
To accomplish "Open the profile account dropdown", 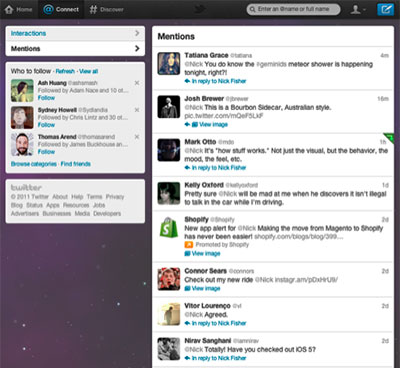I will tap(358, 9).
